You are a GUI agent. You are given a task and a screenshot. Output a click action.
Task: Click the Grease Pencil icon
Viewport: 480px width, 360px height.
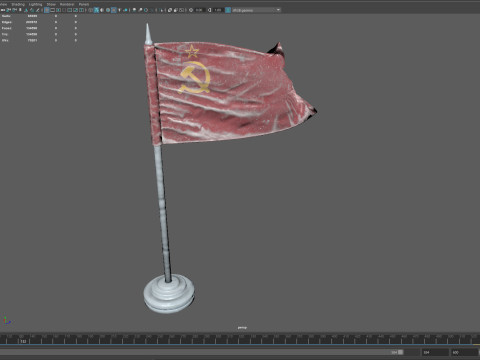click(37, 10)
